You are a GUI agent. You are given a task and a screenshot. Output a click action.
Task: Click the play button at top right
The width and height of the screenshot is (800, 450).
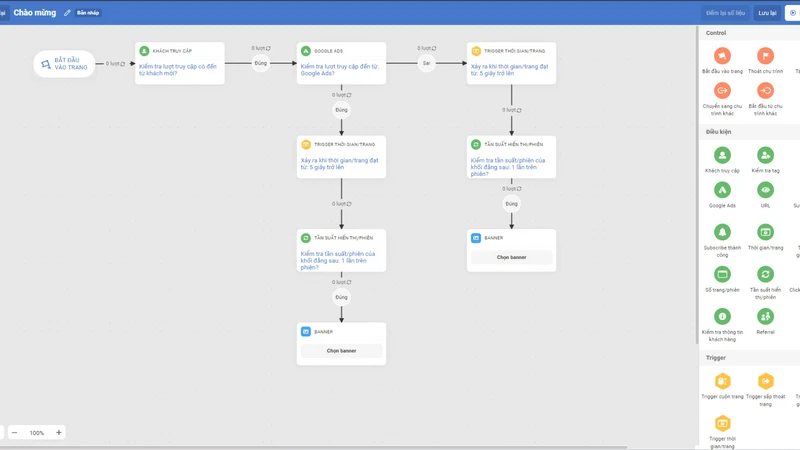pyautogui.click(x=792, y=13)
